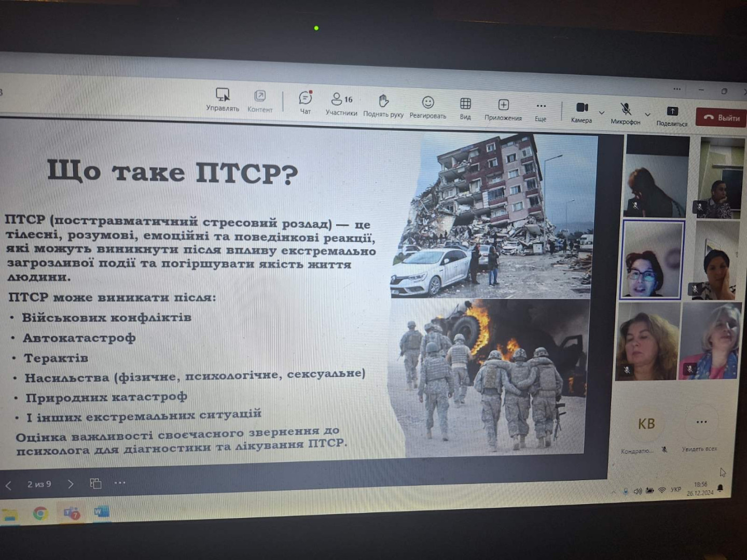The width and height of the screenshot is (747, 560).
Task: Click the Управлять take-control icon
Action: pyautogui.click(x=223, y=99)
